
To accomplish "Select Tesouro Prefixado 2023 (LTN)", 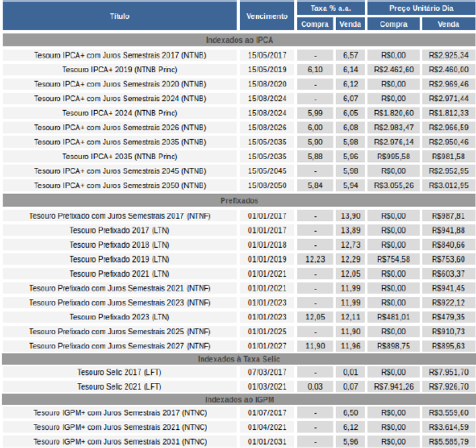I will (x=120, y=317).
